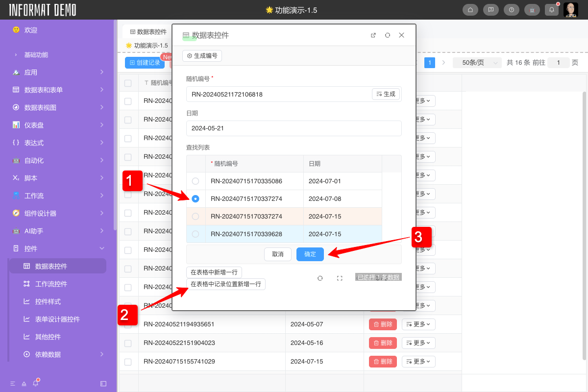This screenshot has height=392, width=588.
Task: Click fullscreen icon below lookup list
Action: [x=340, y=278]
